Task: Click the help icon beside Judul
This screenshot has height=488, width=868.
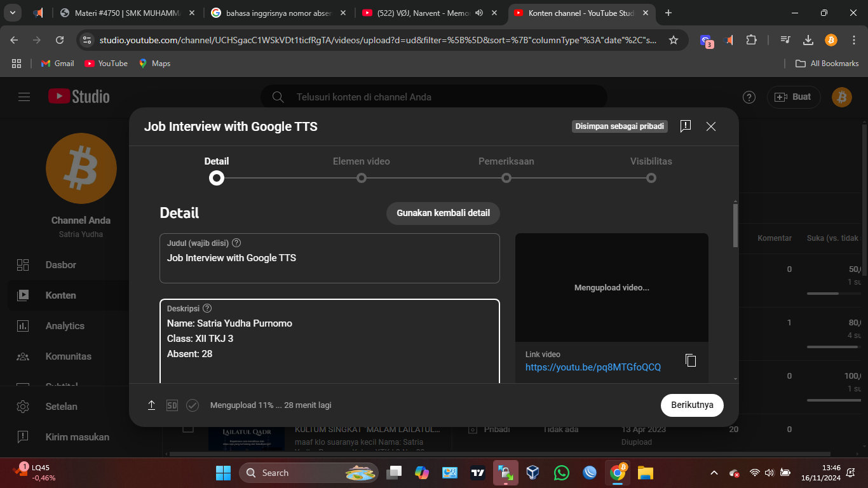Action: tap(236, 243)
